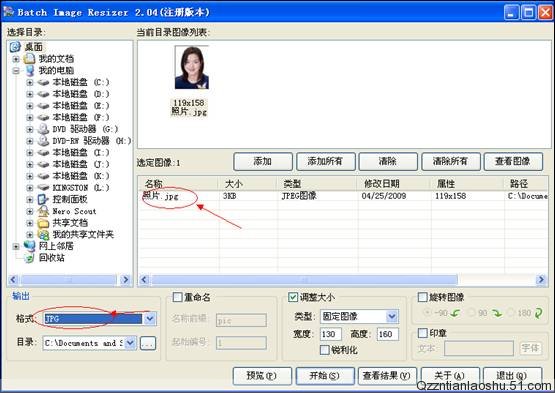The width and height of the screenshot is (555, 393).
Task: Click the 开始(S) start button
Action: 325,376
